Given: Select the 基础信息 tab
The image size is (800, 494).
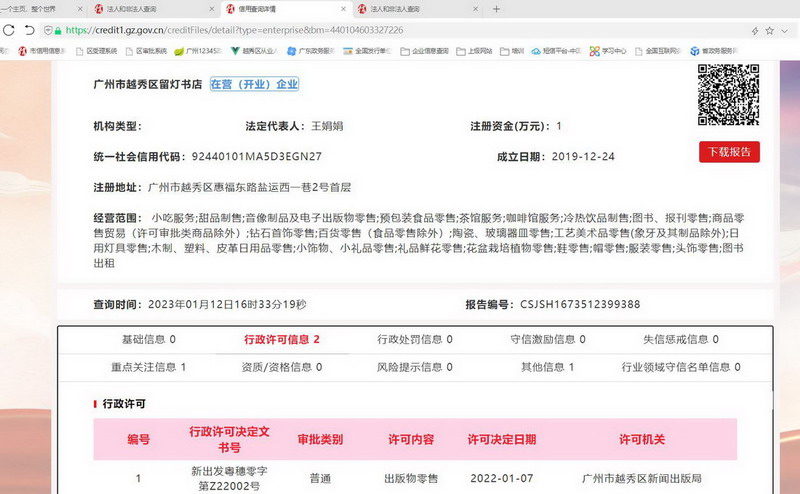Looking at the screenshot, I should click(135, 340).
